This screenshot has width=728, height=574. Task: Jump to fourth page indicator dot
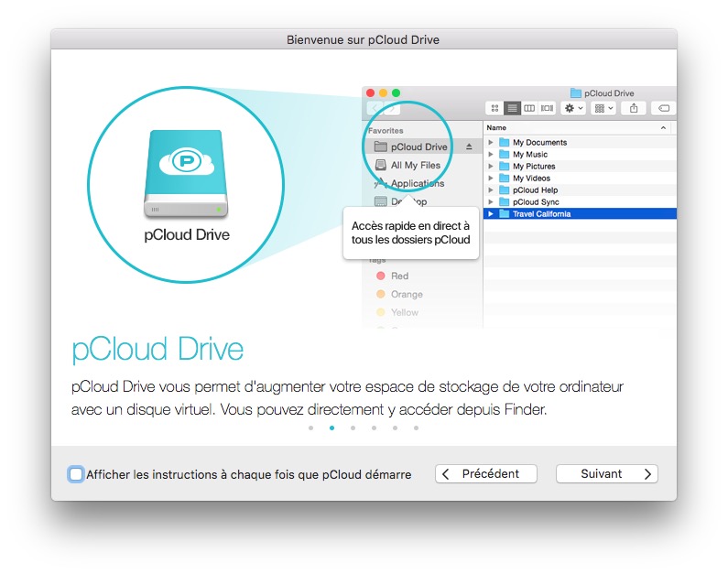coord(374,428)
